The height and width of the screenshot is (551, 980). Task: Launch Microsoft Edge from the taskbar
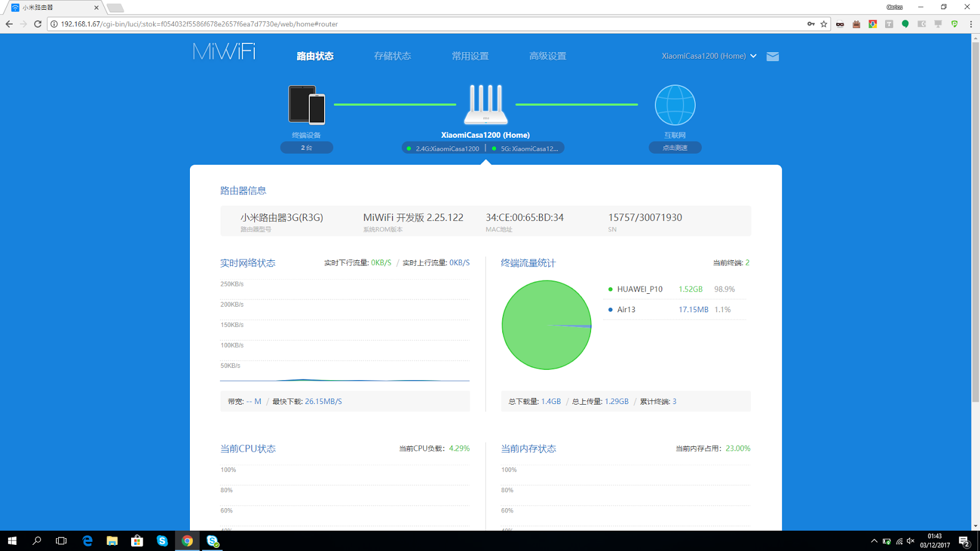coord(88,541)
